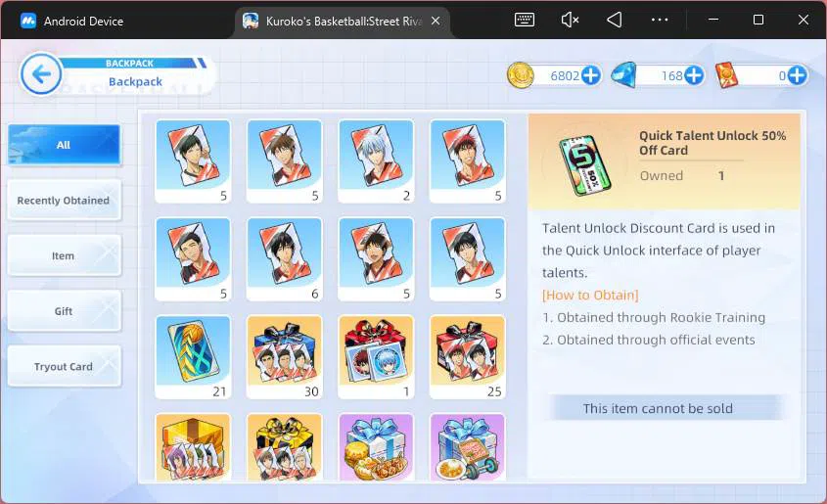Image resolution: width=827 pixels, height=504 pixels.
Task: Select light-blue-haired player card with count 2
Action: [376, 161]
